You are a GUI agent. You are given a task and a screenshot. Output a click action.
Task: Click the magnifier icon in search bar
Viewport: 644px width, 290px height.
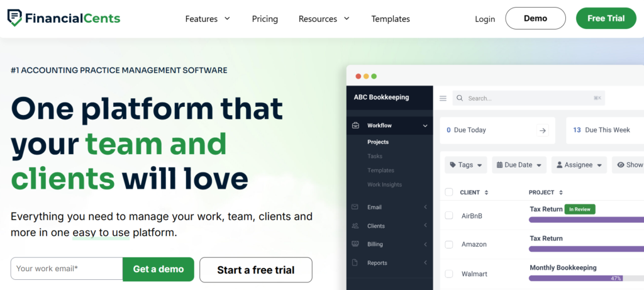[460, 98]
